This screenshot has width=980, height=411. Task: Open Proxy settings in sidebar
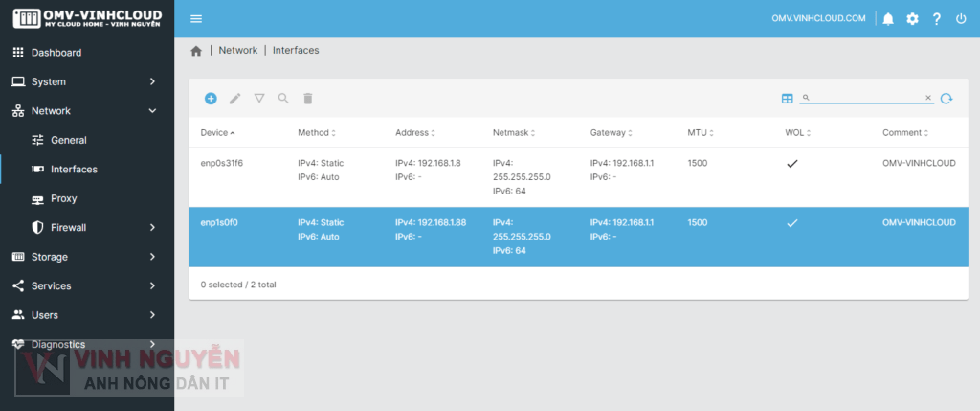87,198
